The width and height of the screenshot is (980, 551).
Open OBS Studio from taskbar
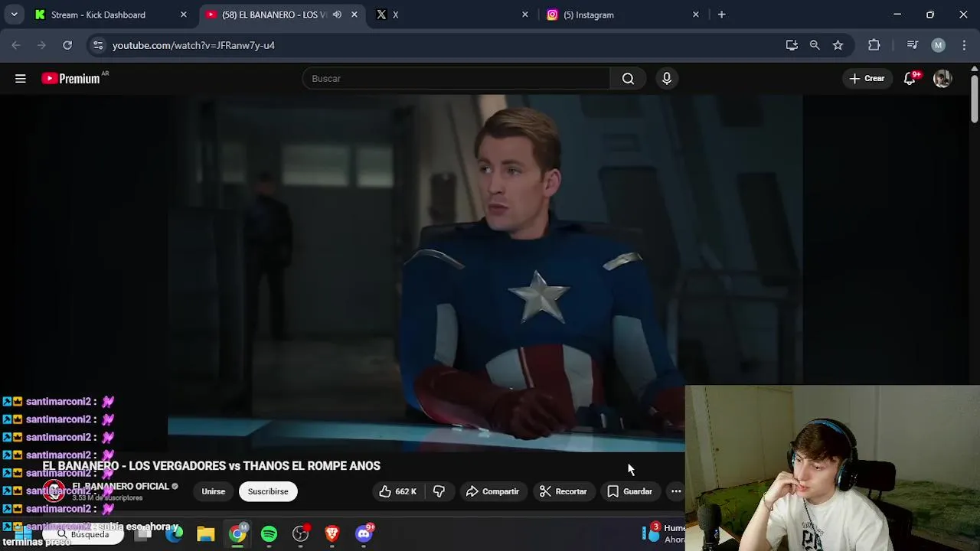300,534
